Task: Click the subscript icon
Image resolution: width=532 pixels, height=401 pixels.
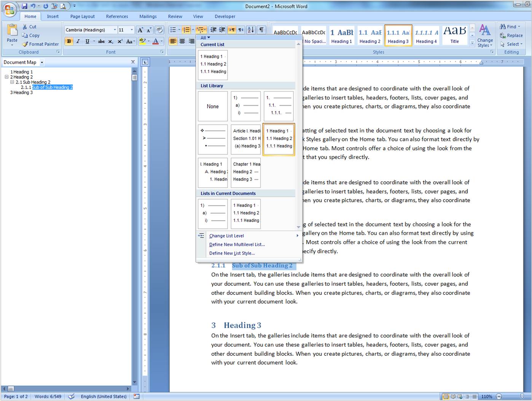Action: click(111, 41)
